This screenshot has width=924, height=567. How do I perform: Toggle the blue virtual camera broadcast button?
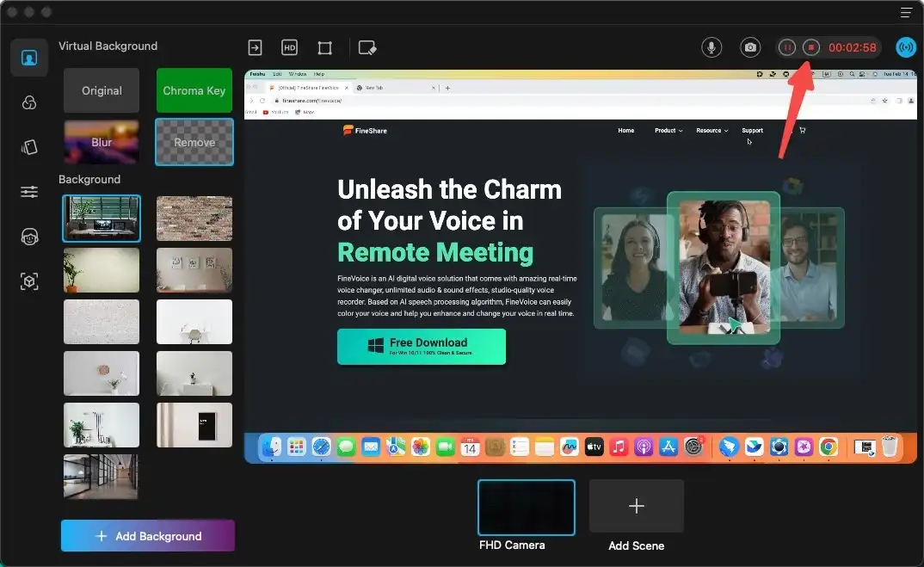[x=906, y=47]
